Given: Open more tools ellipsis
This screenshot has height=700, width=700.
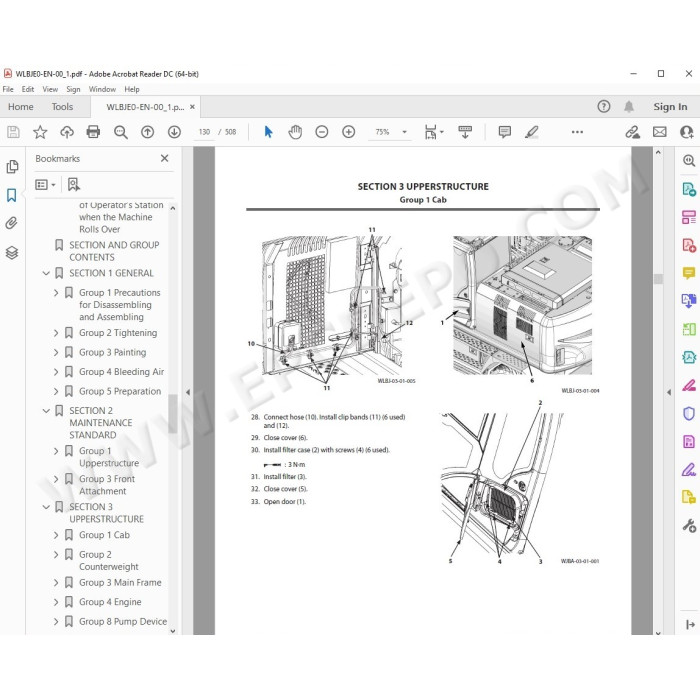Looking at the screenshot, I should 577,132.
